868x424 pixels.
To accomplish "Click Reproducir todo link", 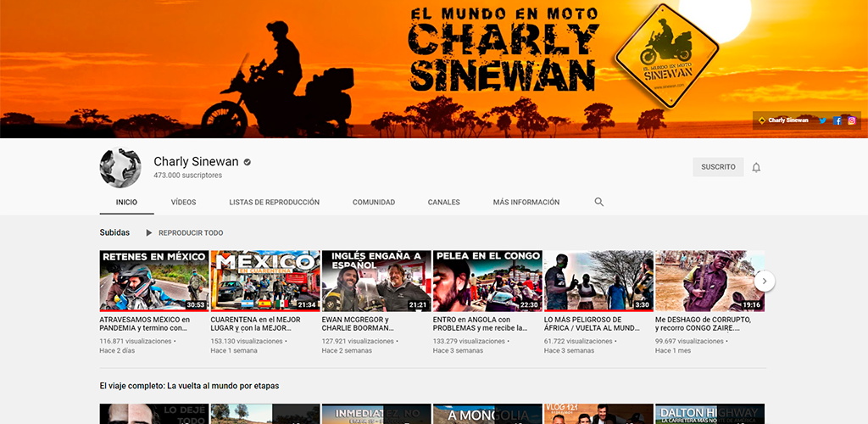I will pos(191,233).
